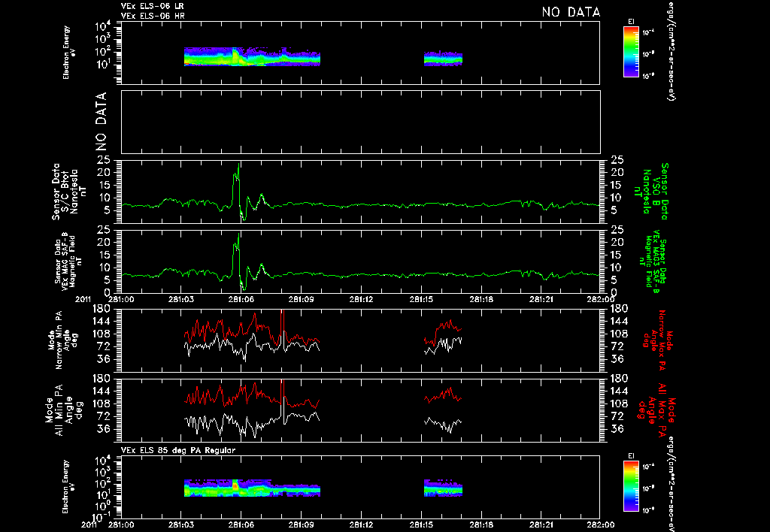Click the "Electron Energy eV" label of the 85 deg PA panel
The image size is (770, 532).
click(69, 486)
